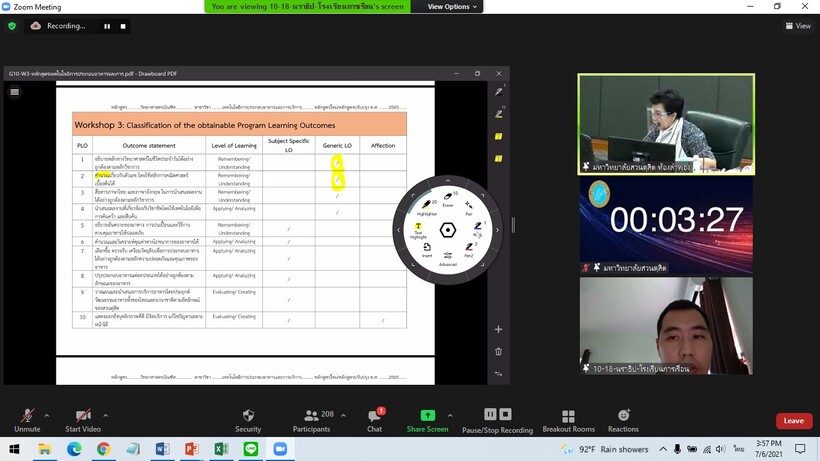Show hidden system tray icons
Screen dimensions: 820x461
pyautogui.click(x=663, y=449)
